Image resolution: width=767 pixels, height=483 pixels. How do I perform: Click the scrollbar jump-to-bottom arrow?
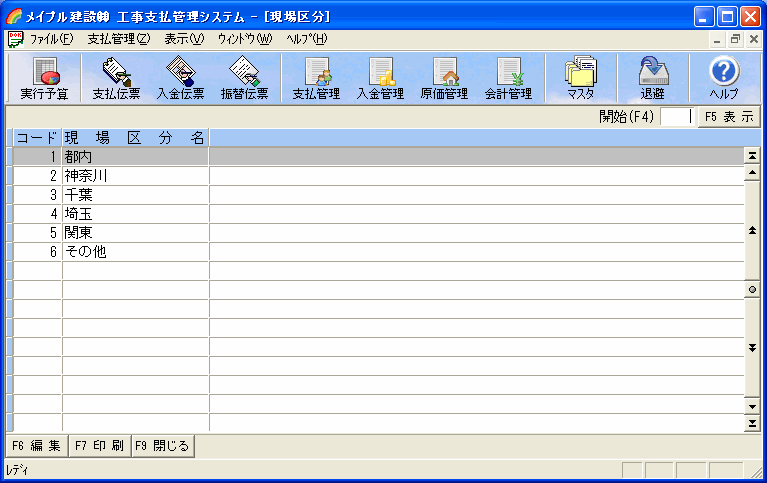coord(752,424)
